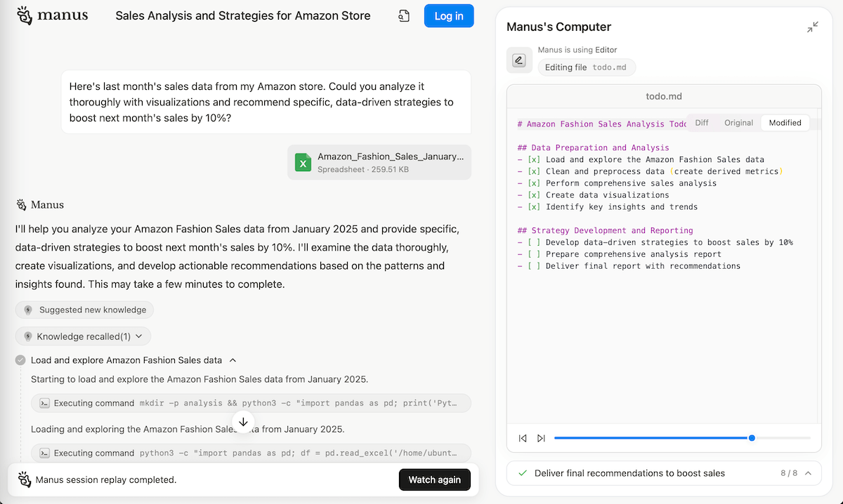Toggle the 'Load and explore' todo checkbox
The height and width of the screenshot is (504, 843).
[533, 159]
